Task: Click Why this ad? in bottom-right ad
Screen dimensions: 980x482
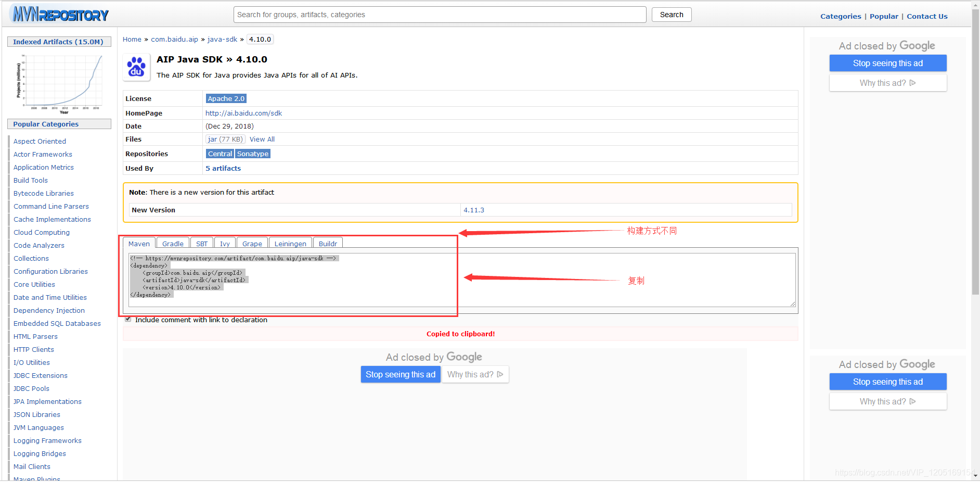Action: coord(888,401)
